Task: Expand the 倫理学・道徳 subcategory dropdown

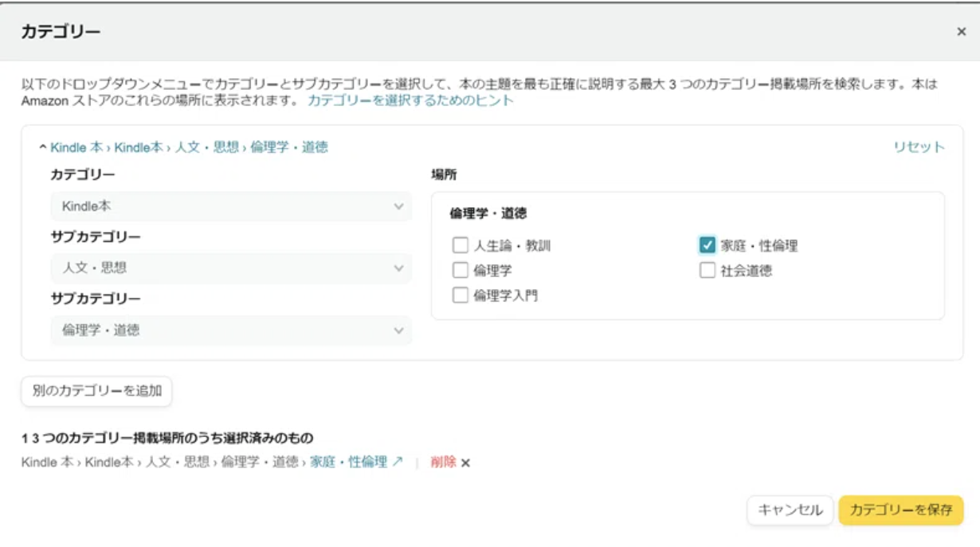Action: [x=231, y=330]
